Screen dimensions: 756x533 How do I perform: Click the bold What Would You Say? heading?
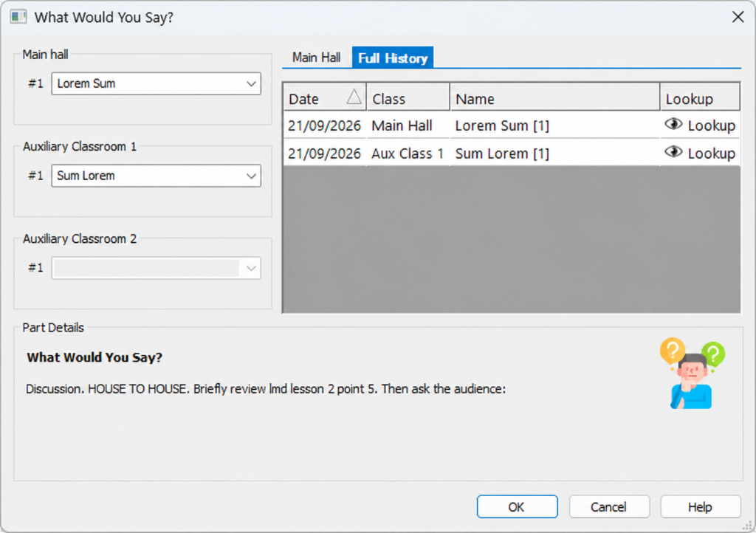pyautogui.click(x=94, y=357)
